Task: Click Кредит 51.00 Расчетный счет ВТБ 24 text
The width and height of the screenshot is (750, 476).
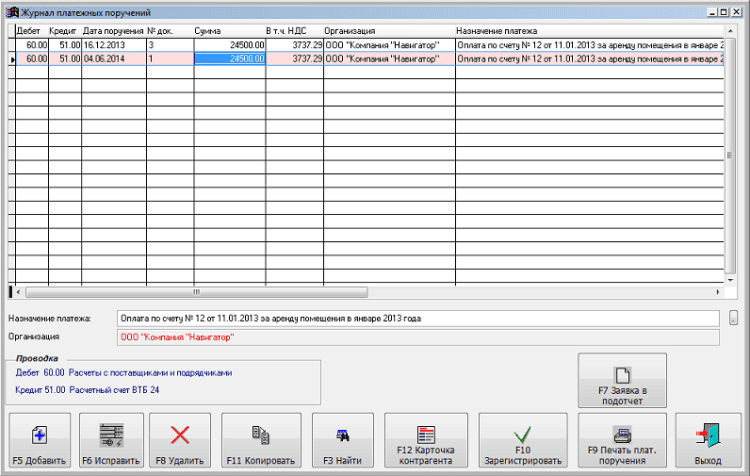Action: tap(87, 390)
